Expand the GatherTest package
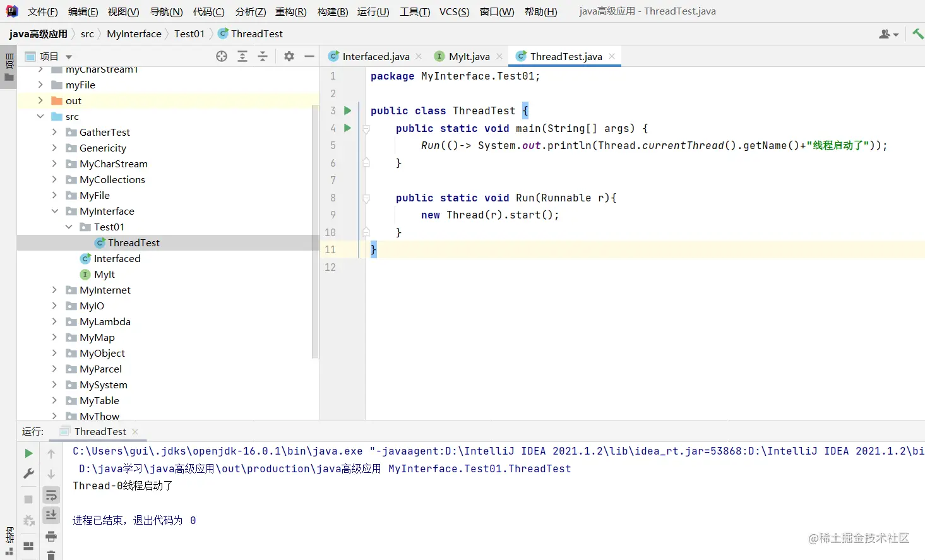Viewport: 925px width, 560px height. tap(54, 132)
